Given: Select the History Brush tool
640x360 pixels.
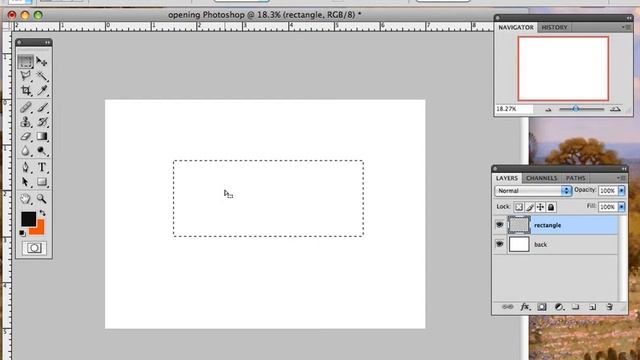Looking at the screenshot, I should (x=42, y=122).
